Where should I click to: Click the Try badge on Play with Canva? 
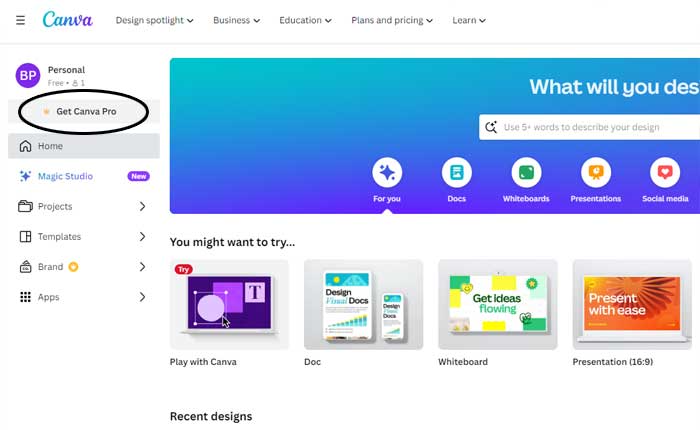pos(183,269)
